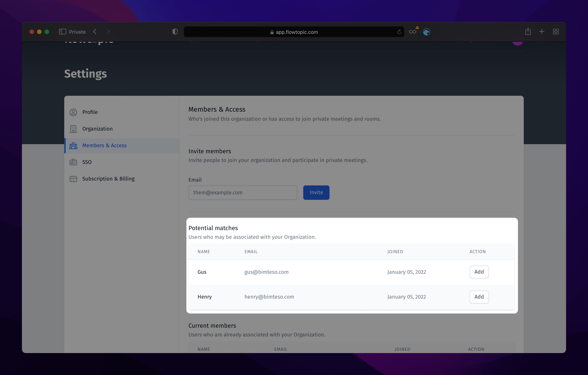Click the Invite button
Screen dimensions: 588x375
click(316, 192)
